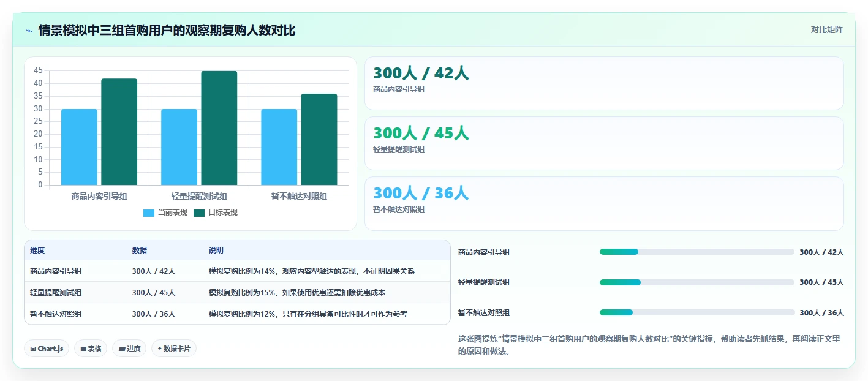The width and height of the screenshot is (868, 381).
Task: Click the table cell 300人 / 45人
Action: (x=154, y=292)
